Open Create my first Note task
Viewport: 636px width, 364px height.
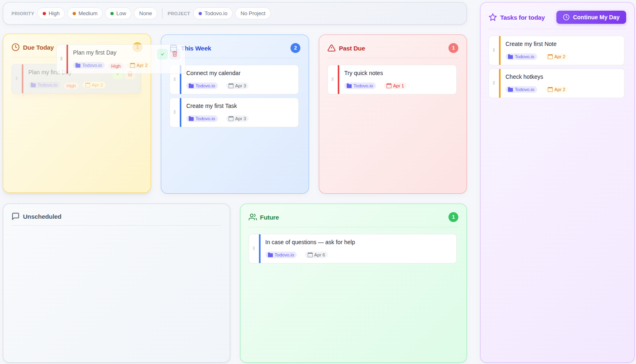point(556,50)
